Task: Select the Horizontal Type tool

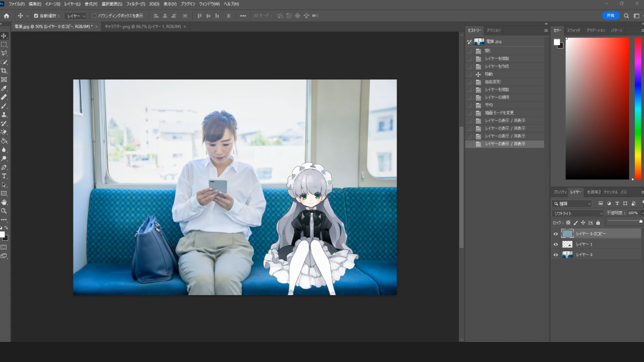Action: 4,176
